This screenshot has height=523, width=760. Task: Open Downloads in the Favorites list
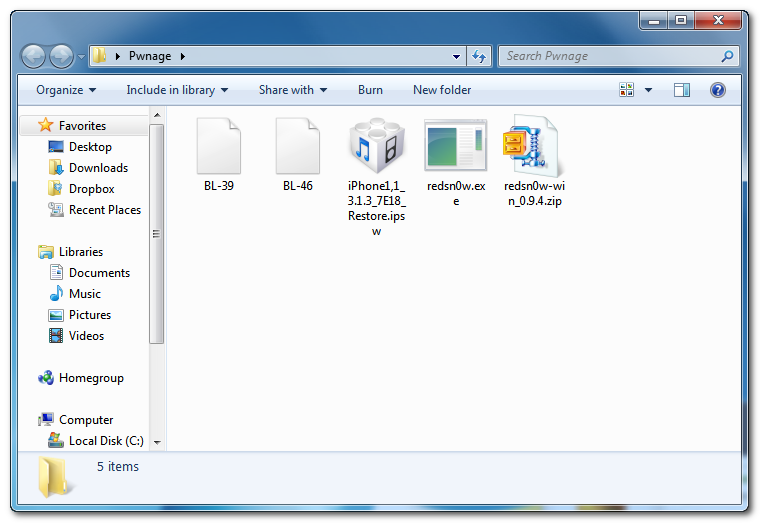pos(97,168)
